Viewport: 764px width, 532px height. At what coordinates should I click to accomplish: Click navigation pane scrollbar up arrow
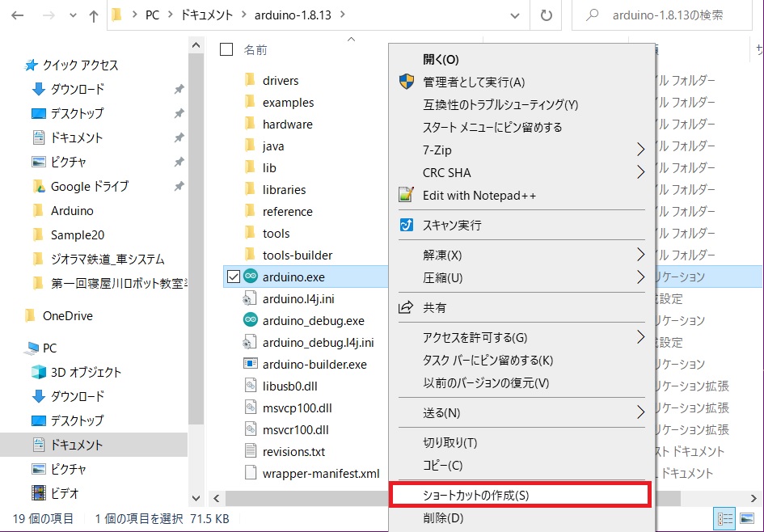click(x=196, y=45)
